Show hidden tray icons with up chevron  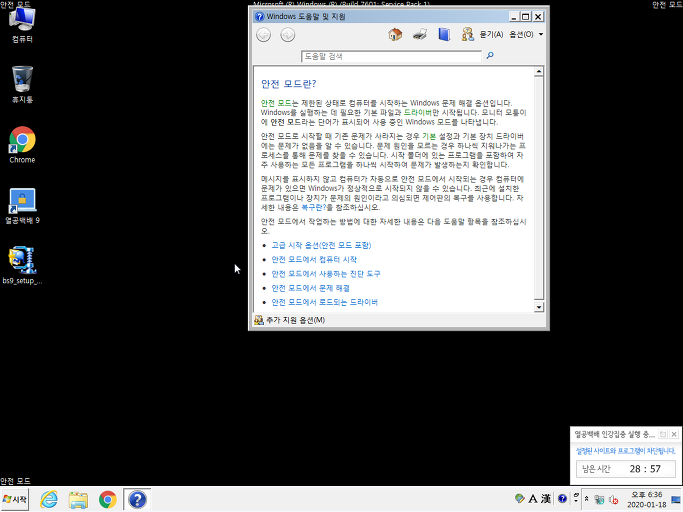pyautogui.click(x=587, y=498)
